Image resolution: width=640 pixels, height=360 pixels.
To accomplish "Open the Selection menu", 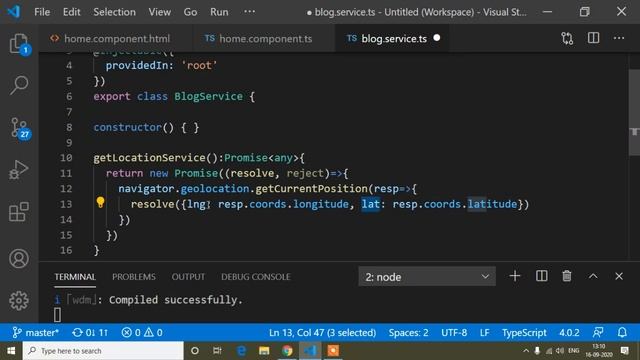I will [114, 12].
